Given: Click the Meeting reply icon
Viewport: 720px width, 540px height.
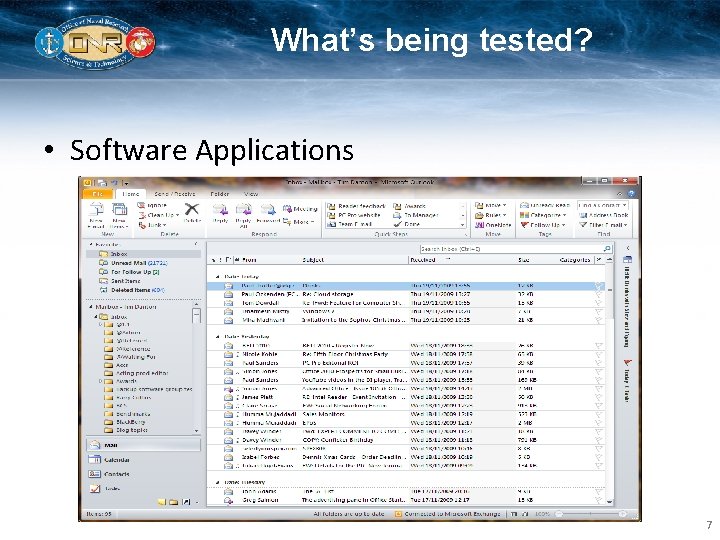Looking at the screenshot, I should pos(287,209).
